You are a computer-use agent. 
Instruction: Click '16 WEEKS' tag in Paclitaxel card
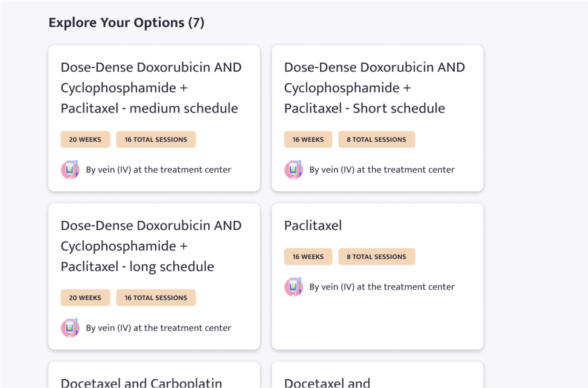tap(308, 256)
